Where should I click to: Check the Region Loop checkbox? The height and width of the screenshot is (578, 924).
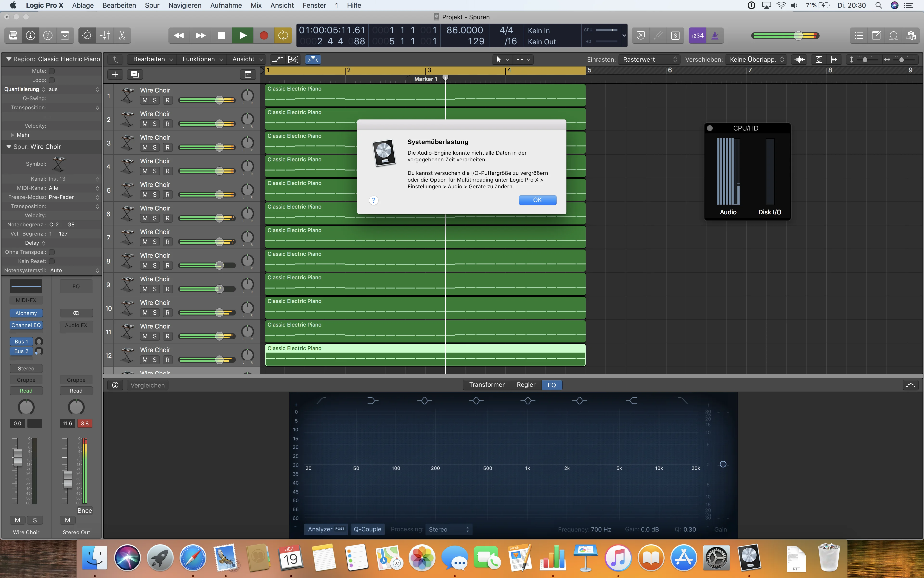click(52, 80)
